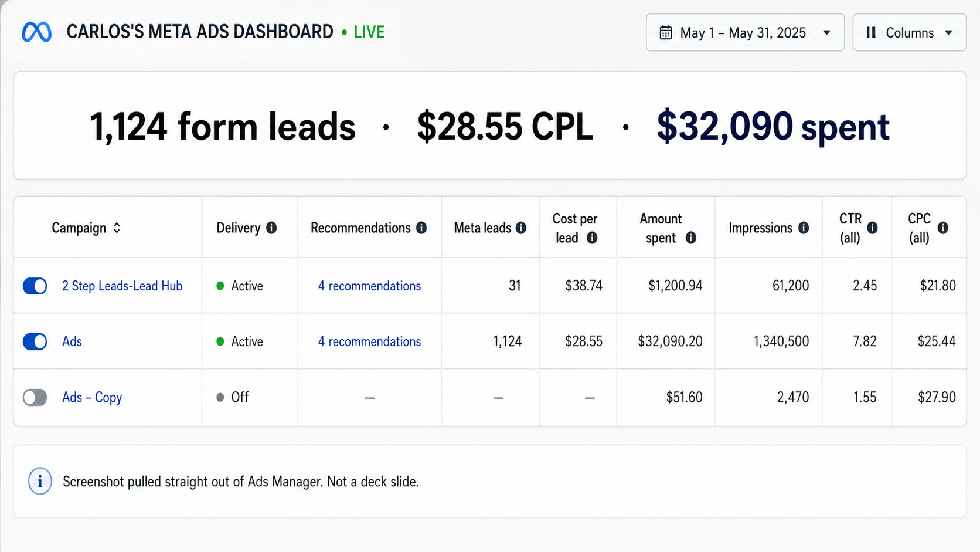Enable the Ads – Copy campaign toggle
Screen dimensions: 980x552
[x=35, y=397]
